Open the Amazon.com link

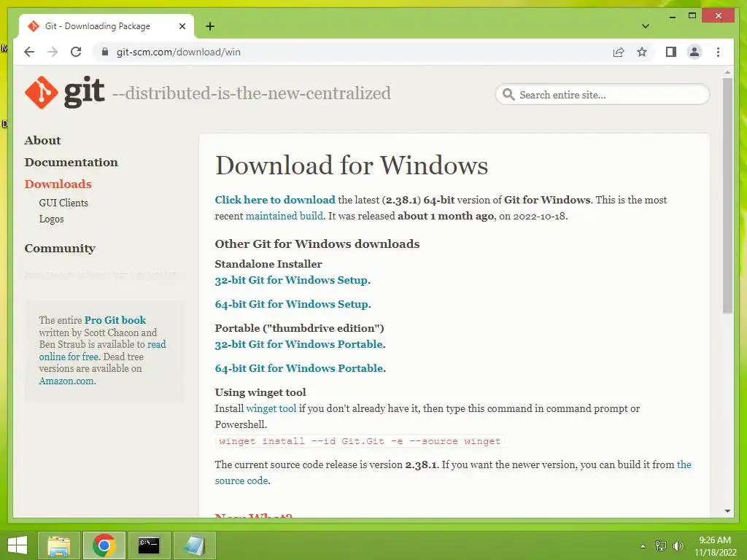(x=66, y=381)
